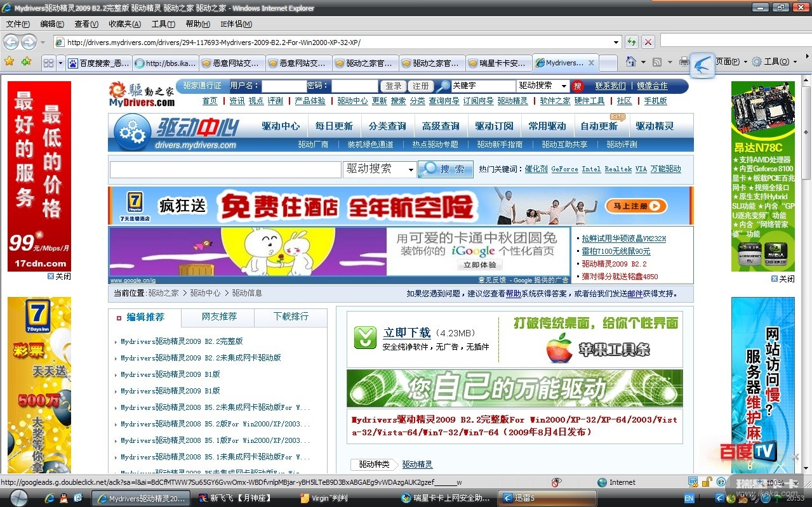Click the blue 搜索 search button

(446, 169)
